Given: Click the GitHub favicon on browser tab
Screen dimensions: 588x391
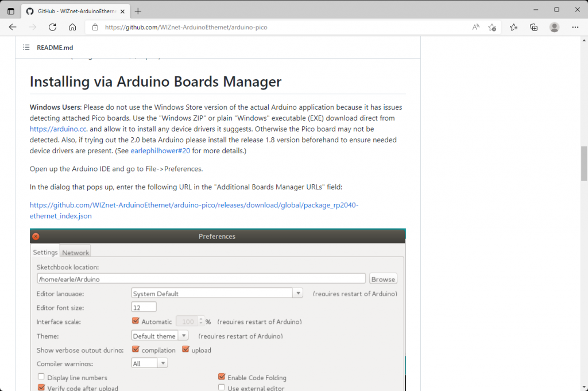Looking at the screenshot, I should point(30,11).
